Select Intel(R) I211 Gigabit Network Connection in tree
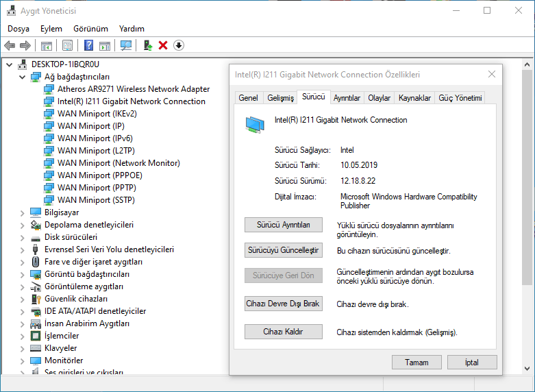 (x=132, y=101)
